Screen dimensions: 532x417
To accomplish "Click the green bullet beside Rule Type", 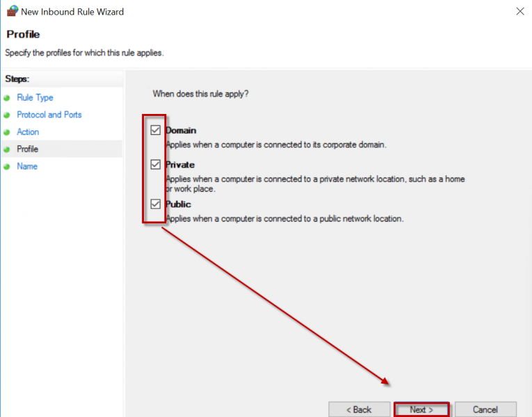I will [x=7, y=98].
